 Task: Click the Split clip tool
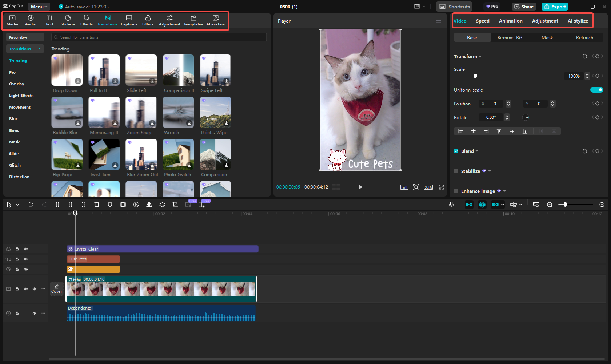pyautogui.click(x=57, y=205)
